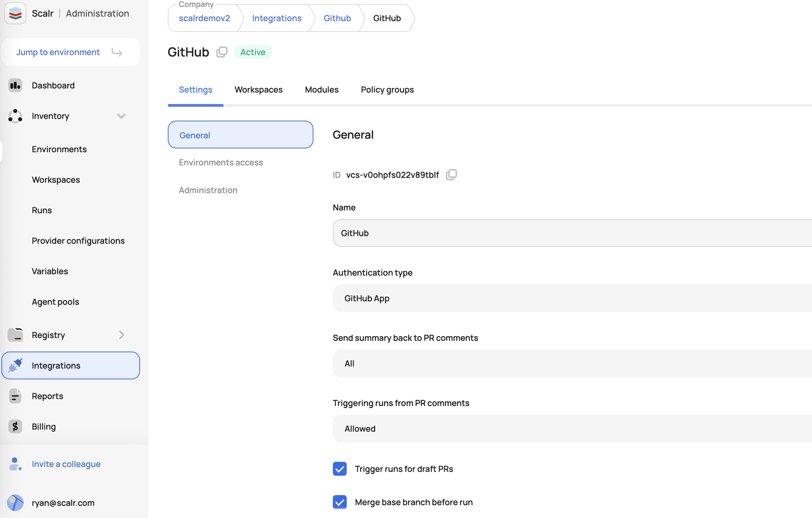Open Send summary back to PR comments dropdown

click(572, 363)
